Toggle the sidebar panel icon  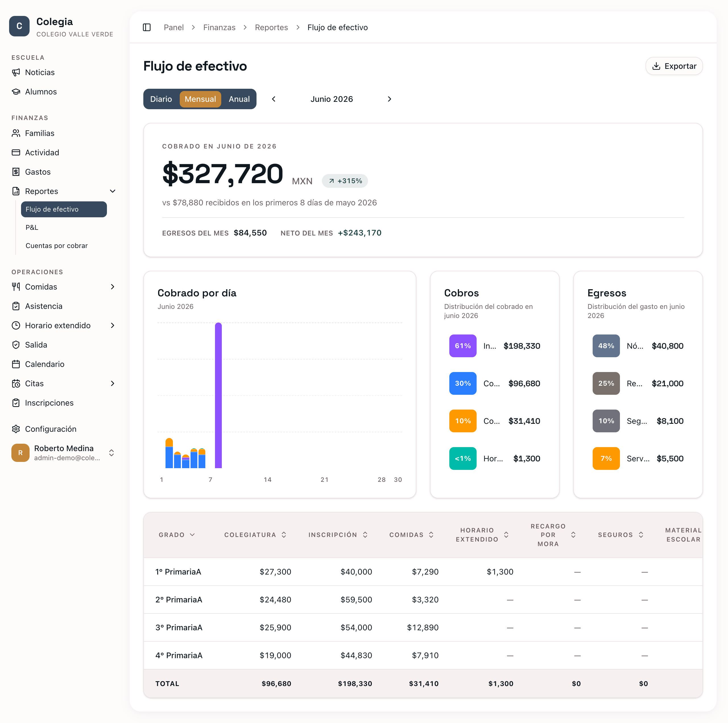146,28
